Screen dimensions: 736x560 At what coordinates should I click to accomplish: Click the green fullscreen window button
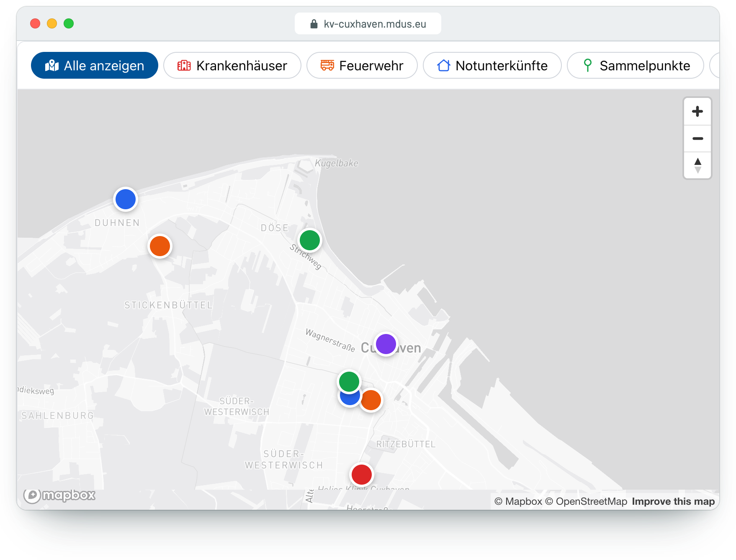tap(69, 23)
